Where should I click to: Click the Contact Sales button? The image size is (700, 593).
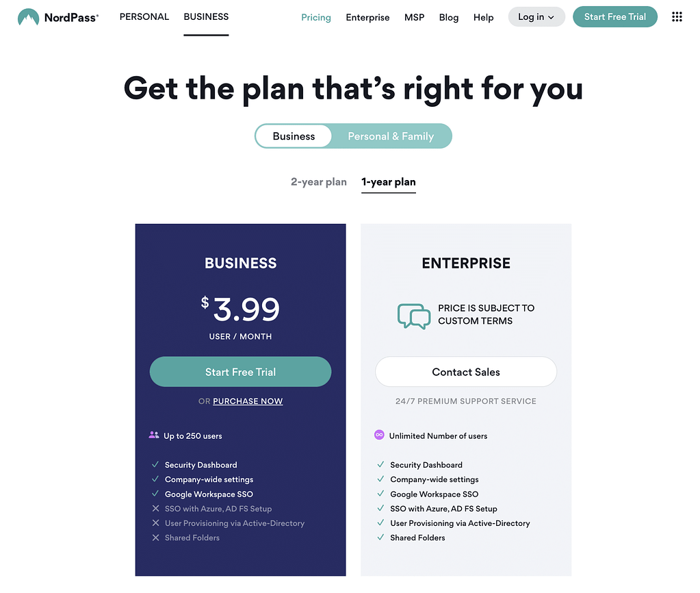point(466,372)
